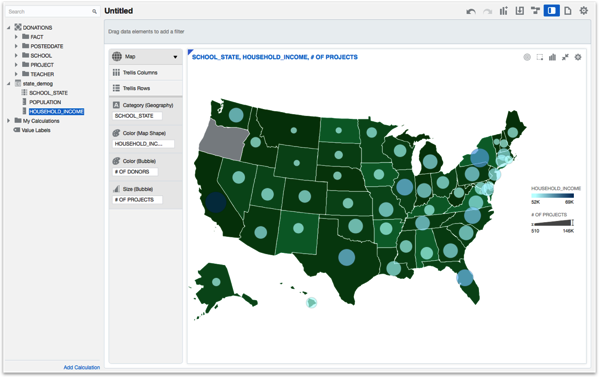Click the redo arrow icon

[487, 11]
